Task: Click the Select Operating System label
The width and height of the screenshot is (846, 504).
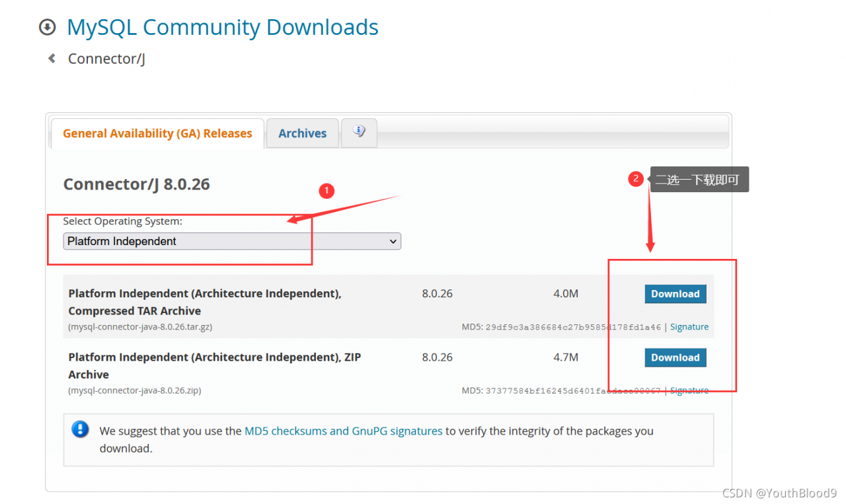Action: (123, 221)
